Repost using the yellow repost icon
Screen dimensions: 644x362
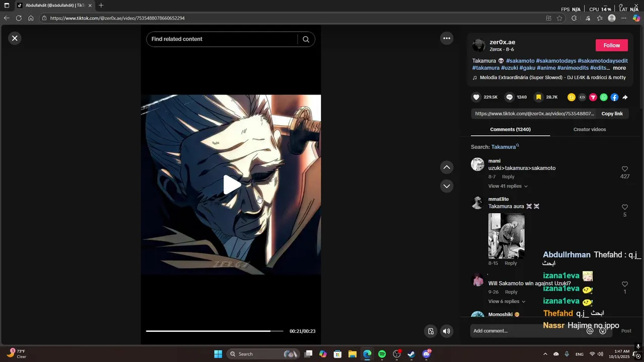tap(572, 98)
